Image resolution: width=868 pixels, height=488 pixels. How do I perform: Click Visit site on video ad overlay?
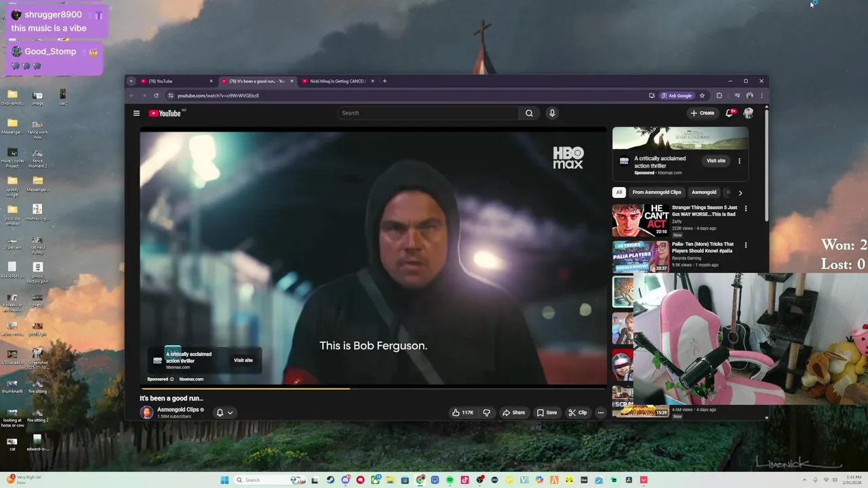point(243,361)
